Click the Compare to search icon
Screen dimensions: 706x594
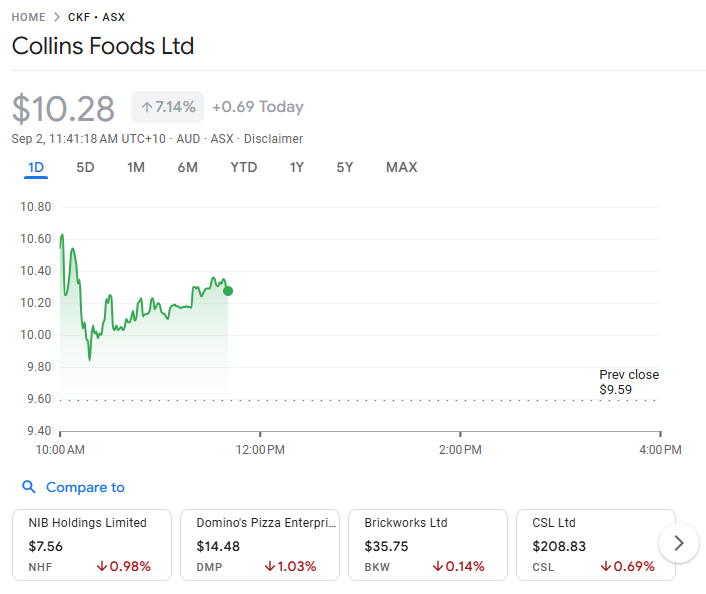tap(29, 487)
